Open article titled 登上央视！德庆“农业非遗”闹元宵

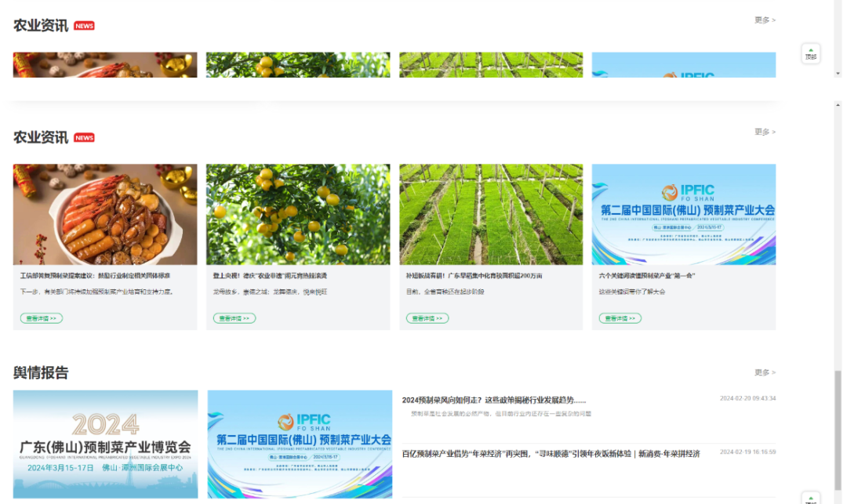[x=270, y=276]
